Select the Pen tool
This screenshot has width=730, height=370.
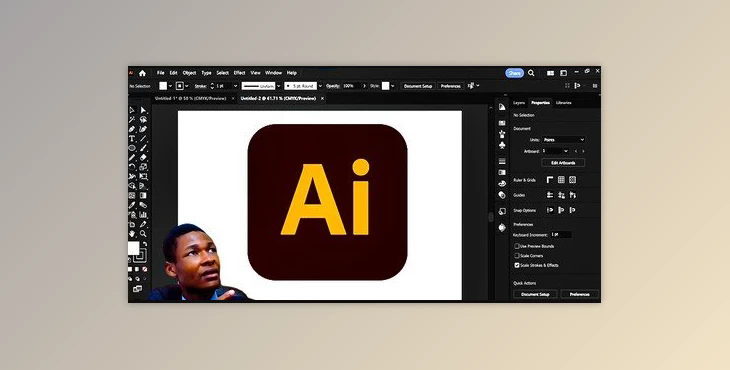[132, 129]
